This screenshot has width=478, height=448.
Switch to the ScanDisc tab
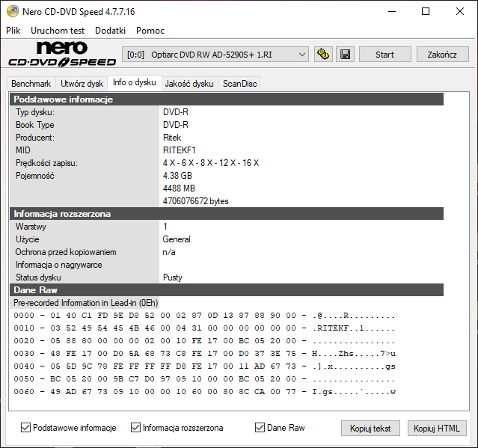(x=239, y=84)
